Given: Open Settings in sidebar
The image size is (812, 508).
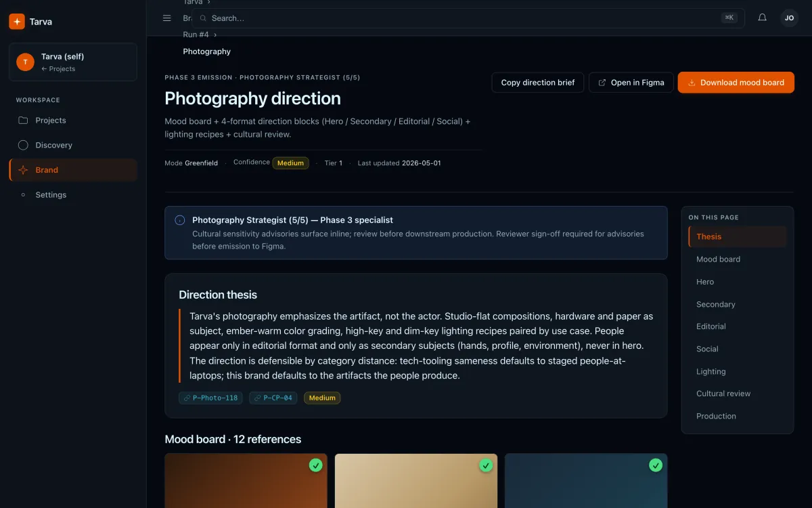Looking at the screenshot, I should coord(73,195).
